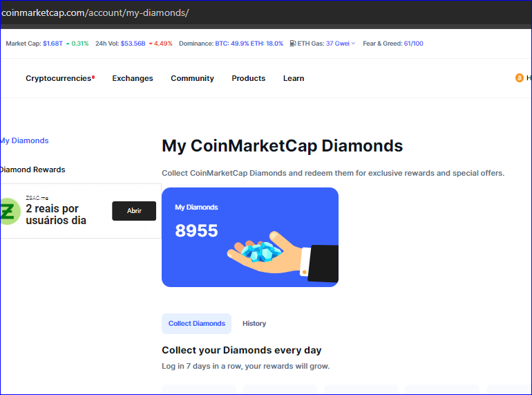Viewport: 532px width, 395px height.
Task: Go to Diamond Rewards in sidebar
Action: (33, 169)
